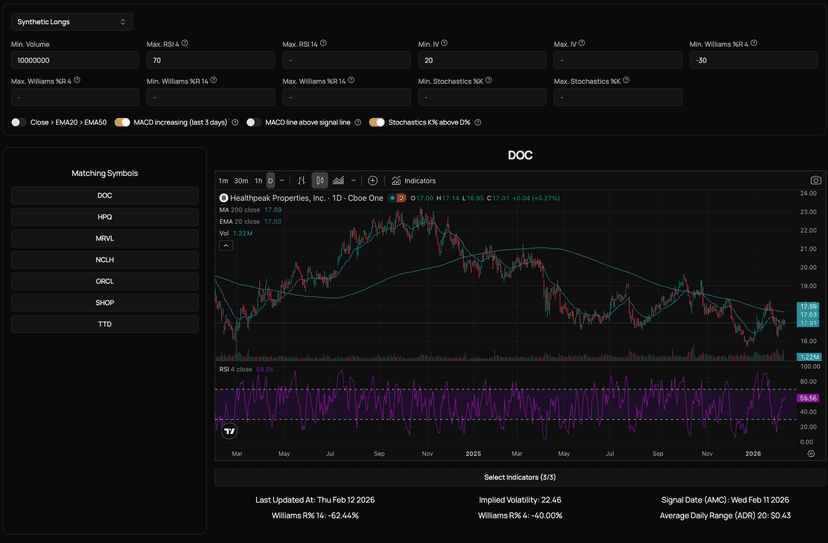Select the D daily interval
Screen dimensions: 828x543
click(270, 181)
